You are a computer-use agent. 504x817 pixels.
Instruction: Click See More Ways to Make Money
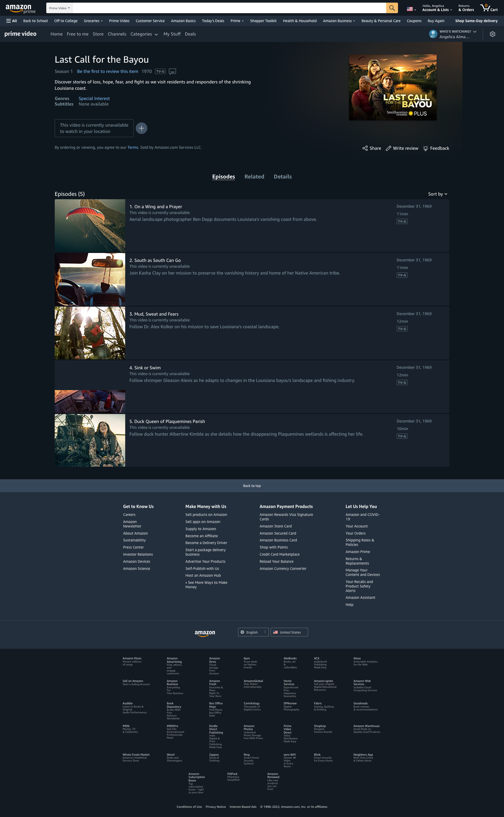tap(206, 585)
